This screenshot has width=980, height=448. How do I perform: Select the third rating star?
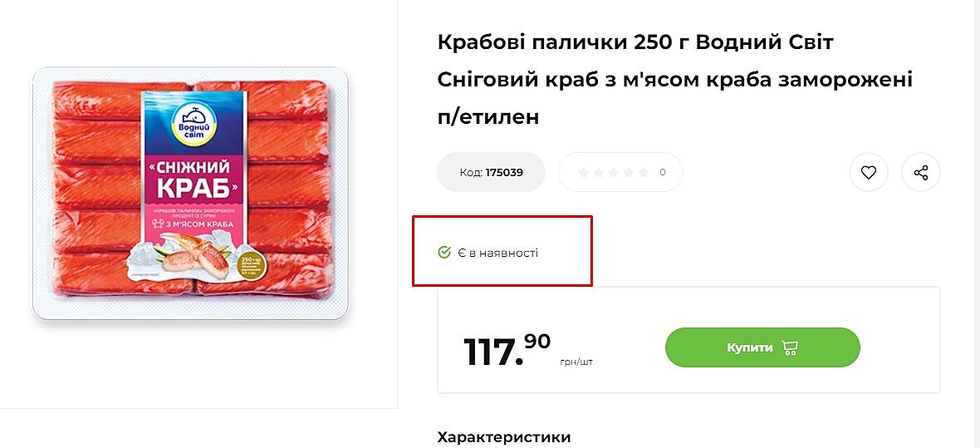click(613, 173)
